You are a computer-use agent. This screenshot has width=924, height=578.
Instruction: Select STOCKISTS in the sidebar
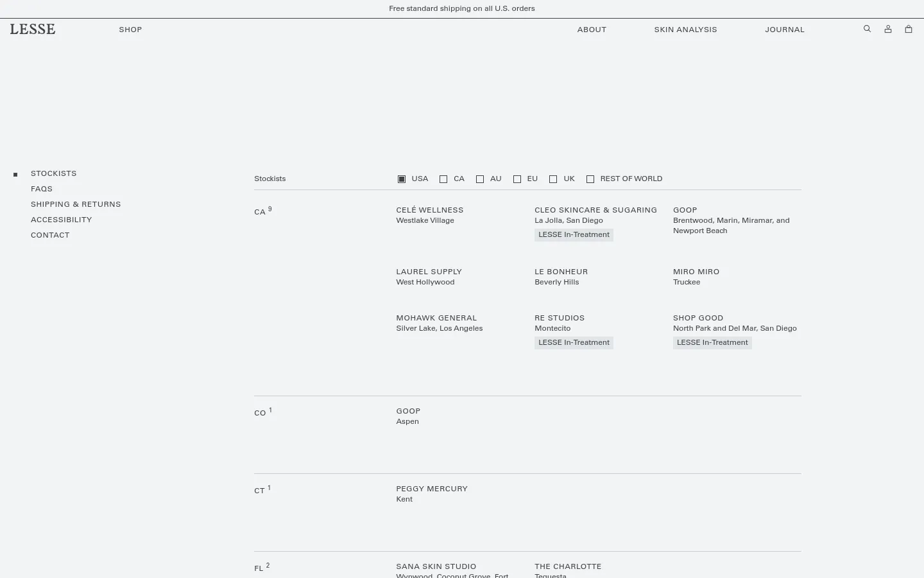click(54, 173)
